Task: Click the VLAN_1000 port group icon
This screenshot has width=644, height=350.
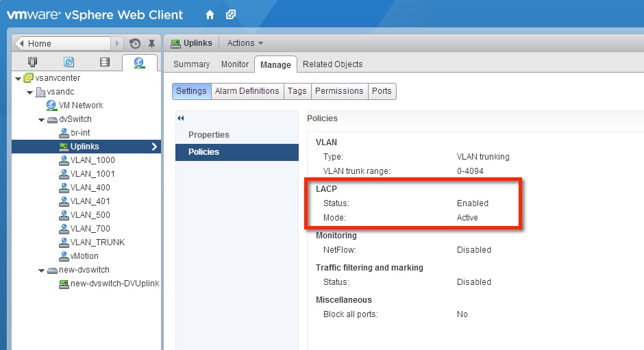Action: tap(64, 160)
